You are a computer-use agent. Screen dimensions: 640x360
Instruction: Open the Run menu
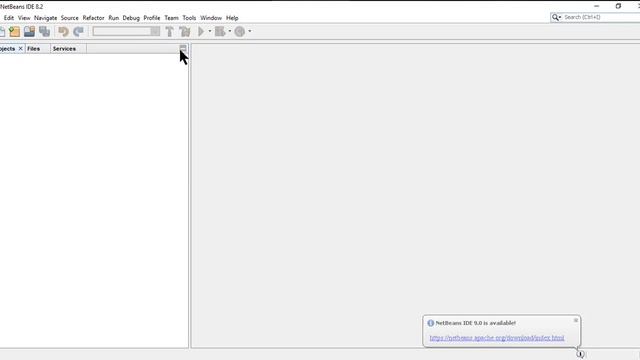113,18
